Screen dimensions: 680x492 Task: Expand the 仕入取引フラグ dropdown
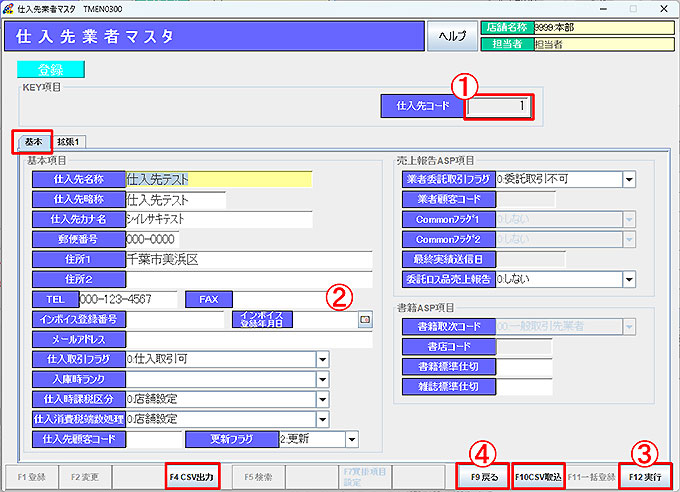323,359
